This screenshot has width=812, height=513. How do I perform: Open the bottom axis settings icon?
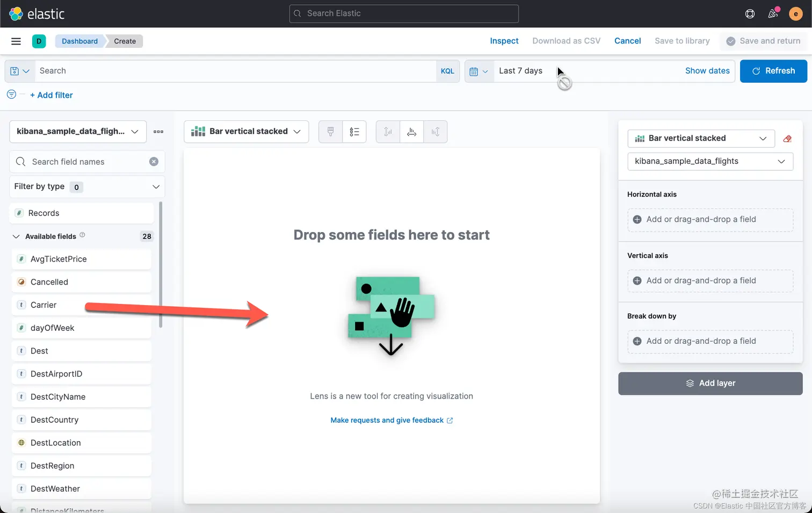coord(411,132)
